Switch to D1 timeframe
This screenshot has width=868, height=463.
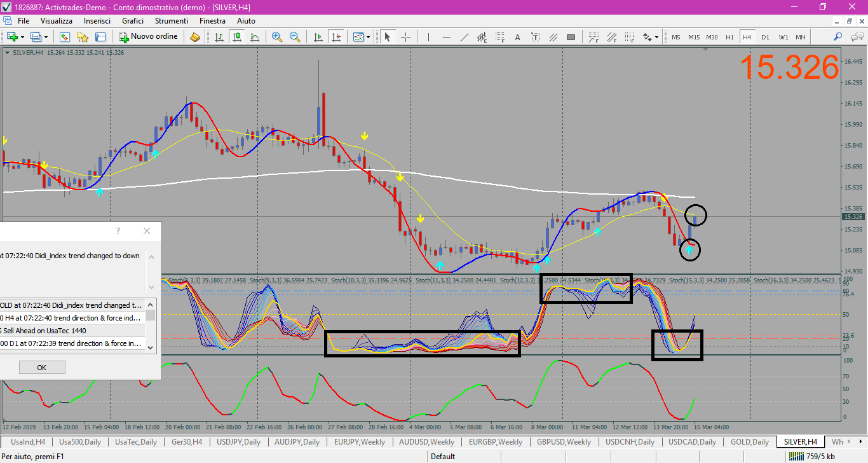pyautogui.click(x=765, y=37)
